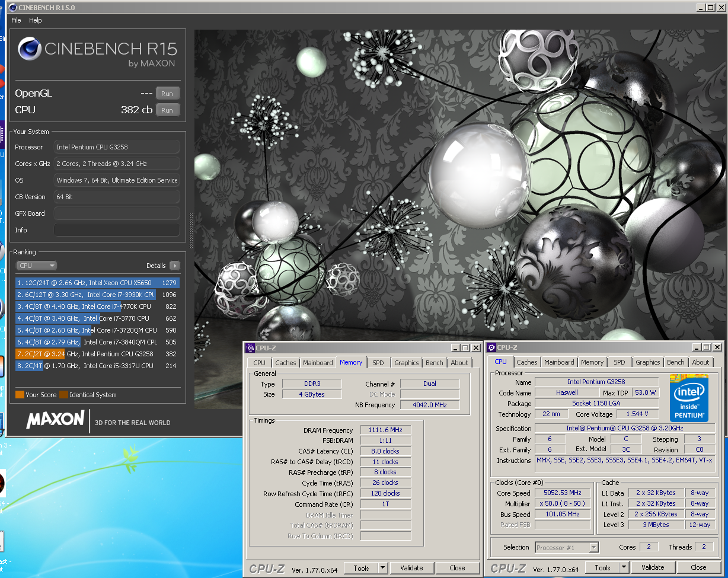Select Core i7-3930K ranking row
This screenshot has height=578, width=728.
(x=97, y=295)
